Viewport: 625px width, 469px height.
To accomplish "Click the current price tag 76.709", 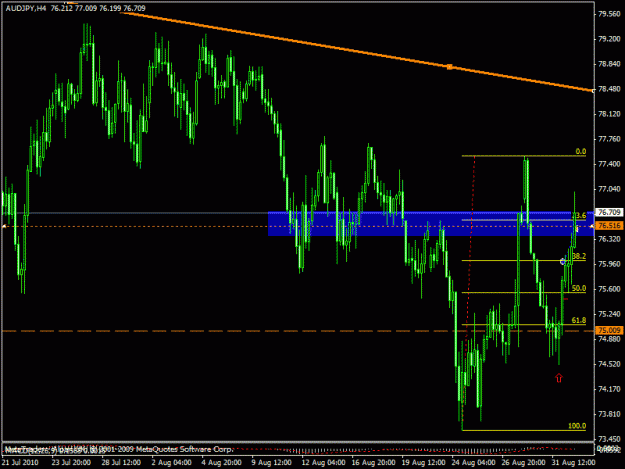I will [x=609, y=212].
